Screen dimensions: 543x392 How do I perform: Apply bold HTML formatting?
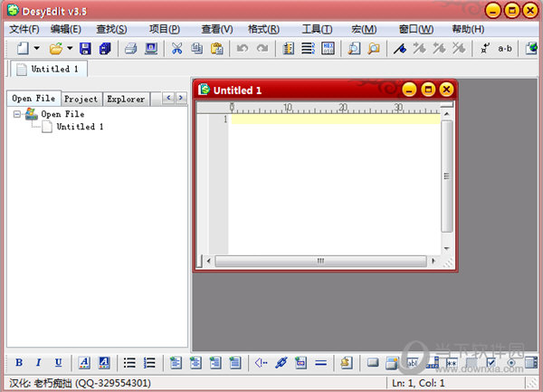[x=19, y=362]
